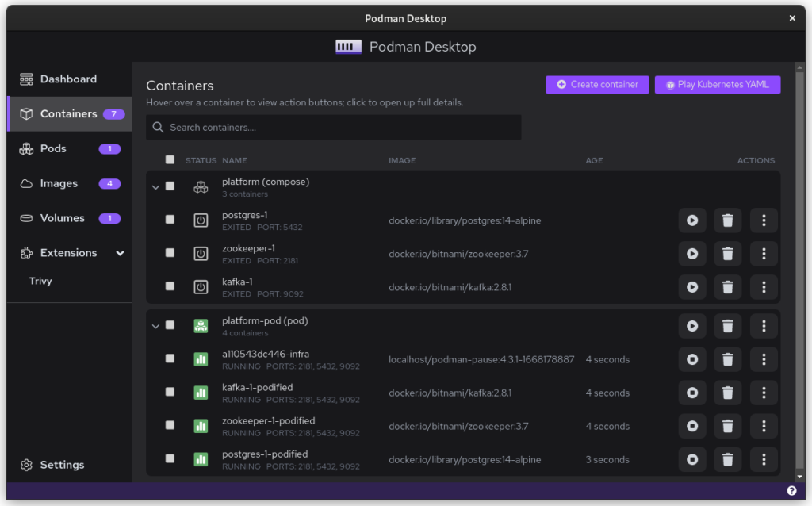
Task: Expand the Extensions sidebar section
Action: [120, 253]
